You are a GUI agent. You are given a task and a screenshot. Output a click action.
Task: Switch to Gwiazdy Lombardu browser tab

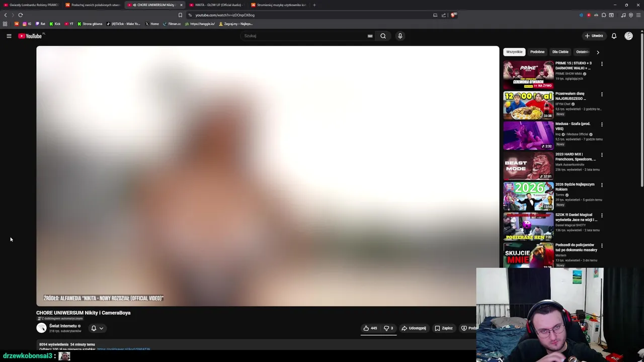[x=31, y=5]
